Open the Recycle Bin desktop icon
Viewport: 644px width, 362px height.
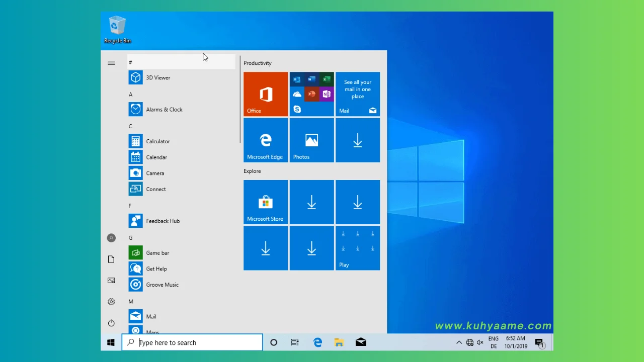coord(117,30)
